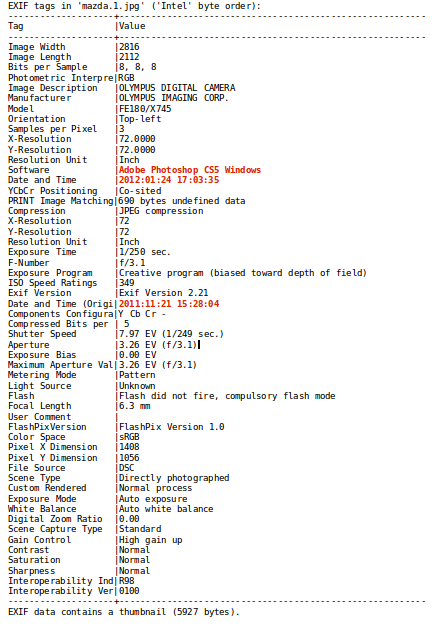Select the ISO Speed Ratings value 349
Viewport: 446px width, 627px height.
(126, 283)
